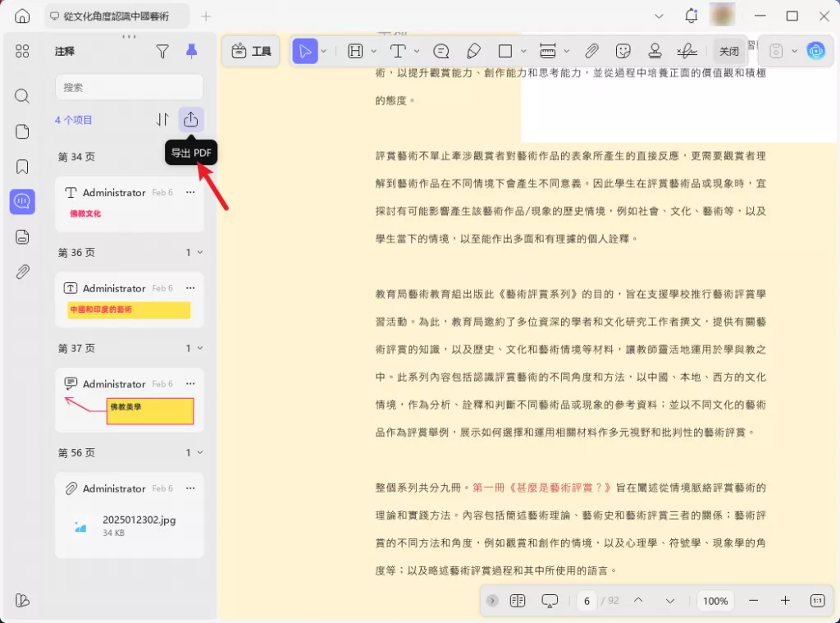840x623 pixels.
Task: Open the comment filter icon
Action: coord(162,52)
